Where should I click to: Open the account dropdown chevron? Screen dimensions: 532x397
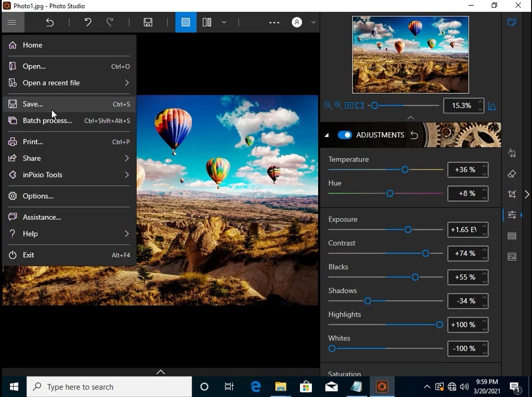click(x=313, y=22)
